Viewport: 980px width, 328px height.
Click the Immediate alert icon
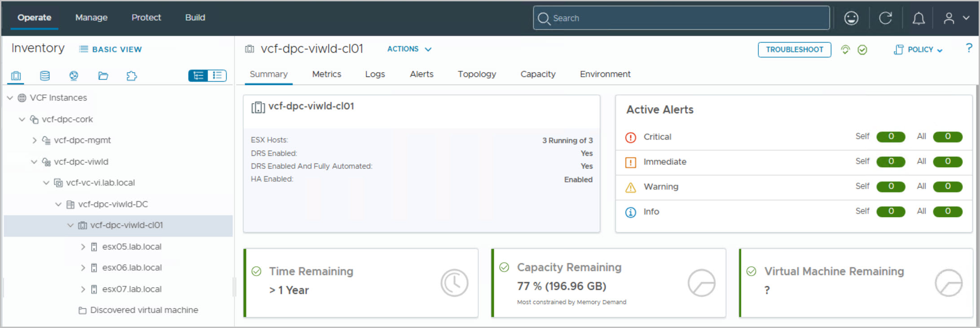coord(631,162)
